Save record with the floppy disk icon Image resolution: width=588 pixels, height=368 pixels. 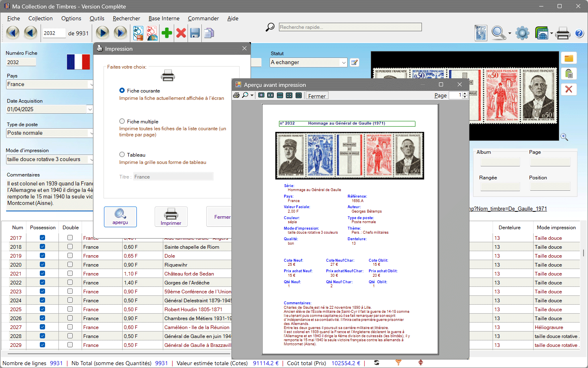click(195, 33)
